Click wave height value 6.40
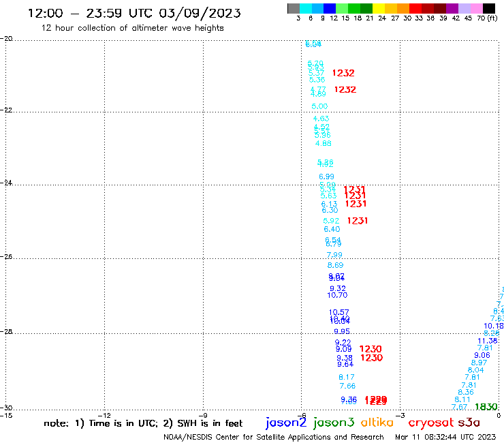Image resolution: width=504 pixels, height=443 pixels. 332,229
